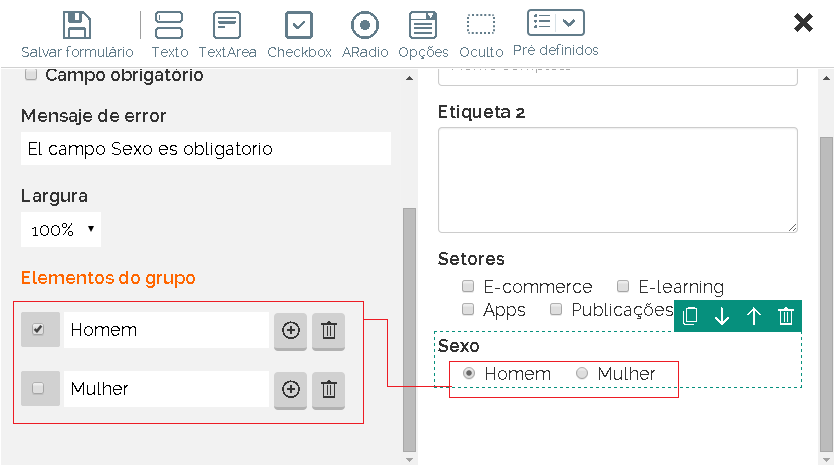This screenshot has height=465, width=834.
Task: Insert a TextArea element
Action: click(227, 25)
